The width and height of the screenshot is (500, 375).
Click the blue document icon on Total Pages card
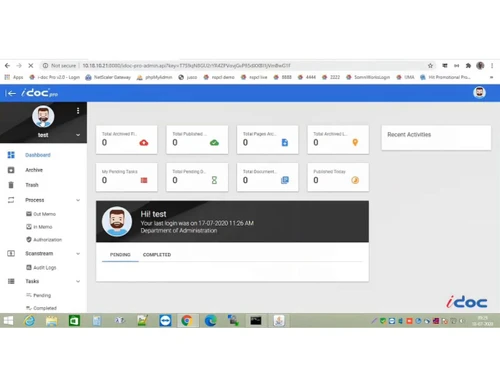tap(285, 143)
